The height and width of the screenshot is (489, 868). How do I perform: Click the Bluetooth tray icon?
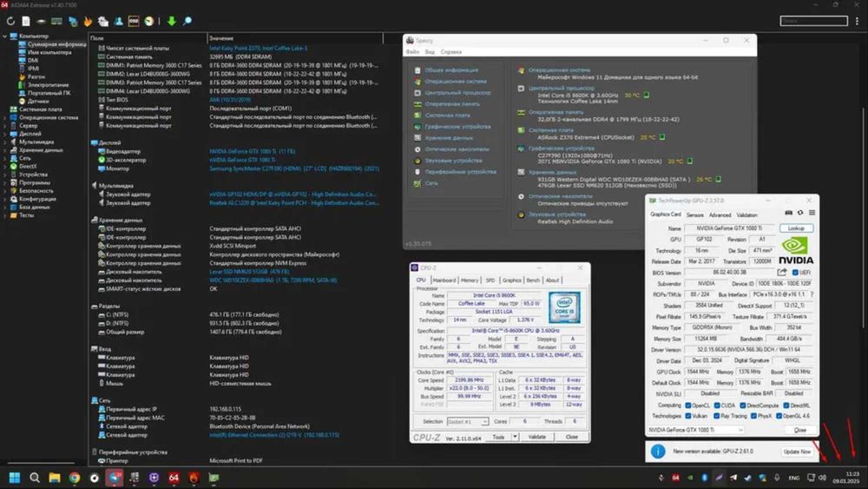click(705, 478)
